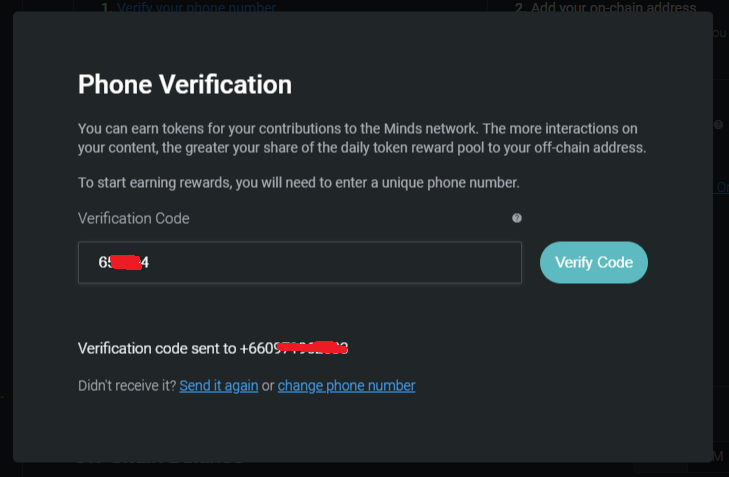Click the cut-off button at bottom right corner
The image size is (729, 477).
719,457
